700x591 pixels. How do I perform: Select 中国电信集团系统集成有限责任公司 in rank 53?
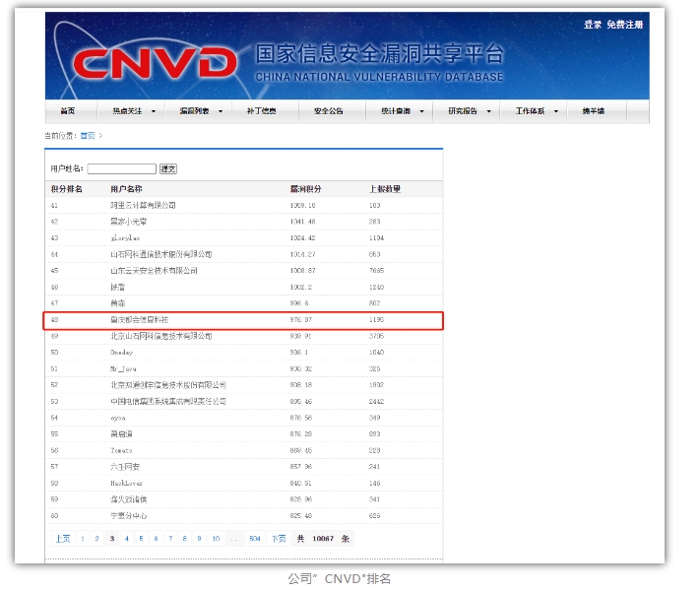coord(168,402)
